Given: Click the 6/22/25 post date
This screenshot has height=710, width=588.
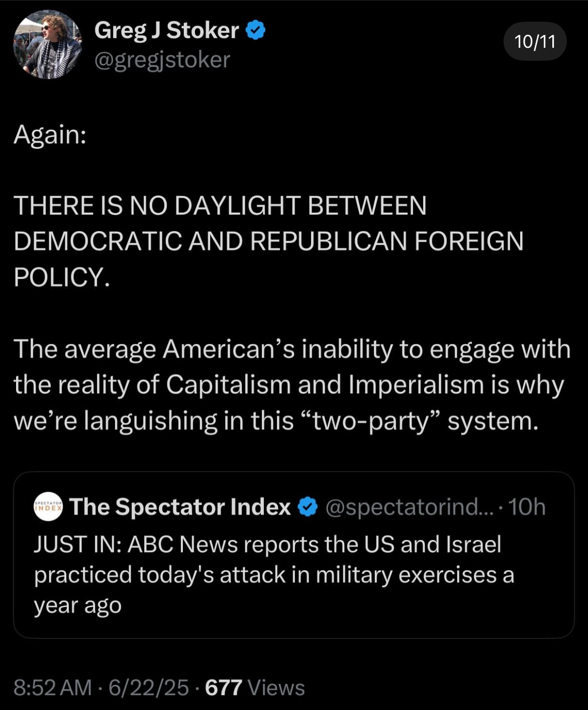Looking at the screenshot, I should click(x=149, y=687).
